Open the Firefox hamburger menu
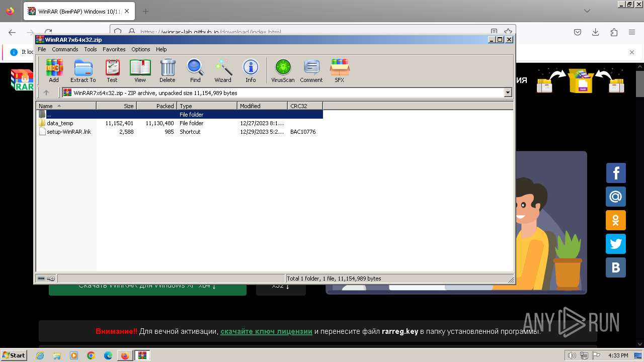The height and width of the screenshot is (362, 644). [x=632, y=32]
